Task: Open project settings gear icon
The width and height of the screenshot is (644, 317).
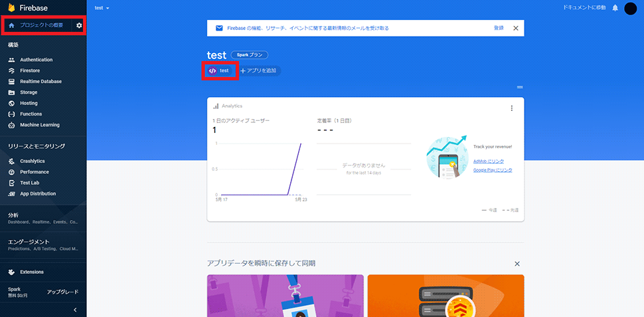Action: (79, 25)
